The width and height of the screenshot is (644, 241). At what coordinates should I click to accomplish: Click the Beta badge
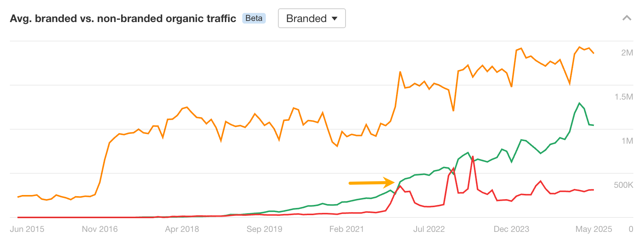(254, 18)
